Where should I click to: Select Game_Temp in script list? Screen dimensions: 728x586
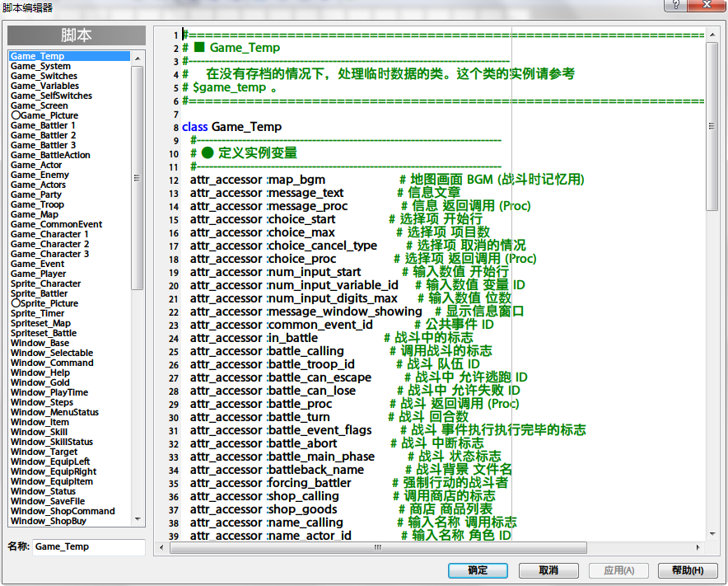(x=69, y=56)
